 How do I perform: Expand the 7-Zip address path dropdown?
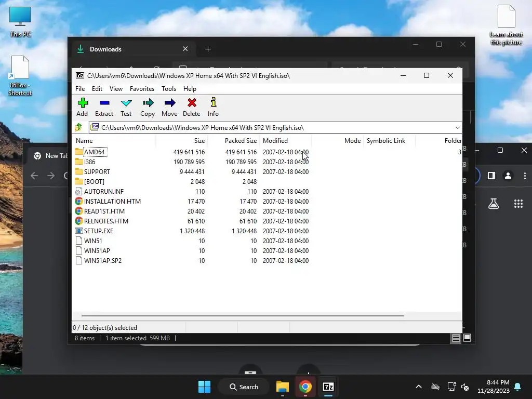tap(457, 128)
